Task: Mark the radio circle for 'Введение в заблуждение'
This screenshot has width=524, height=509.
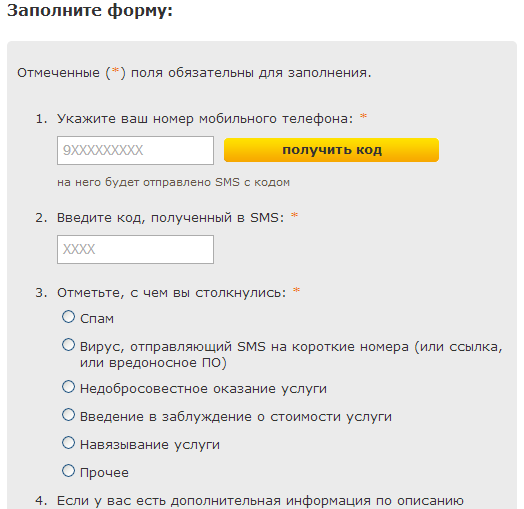Action: (x=69, y=415)
